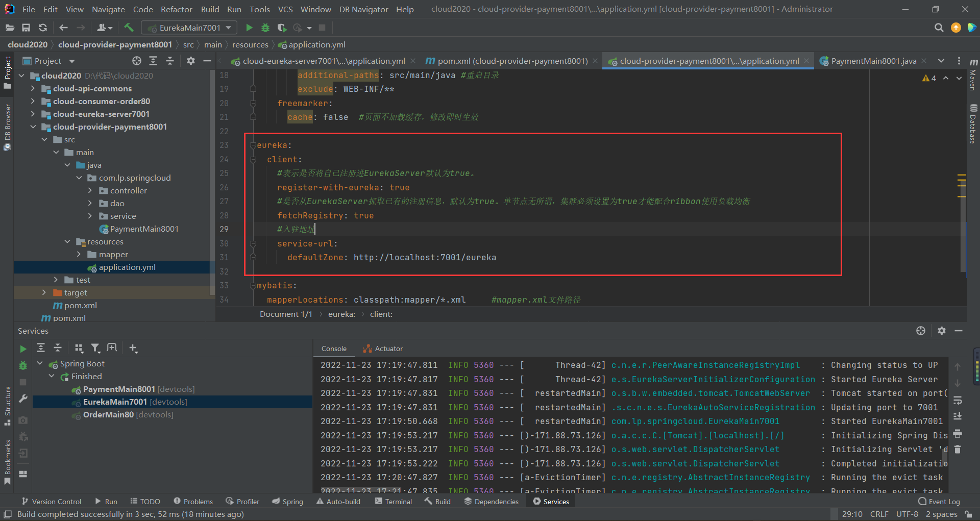The height and width of the screenshot is (521, 980).
Task: Run EurekaMain7001 with the green play icon
Action: click(249, 28)
